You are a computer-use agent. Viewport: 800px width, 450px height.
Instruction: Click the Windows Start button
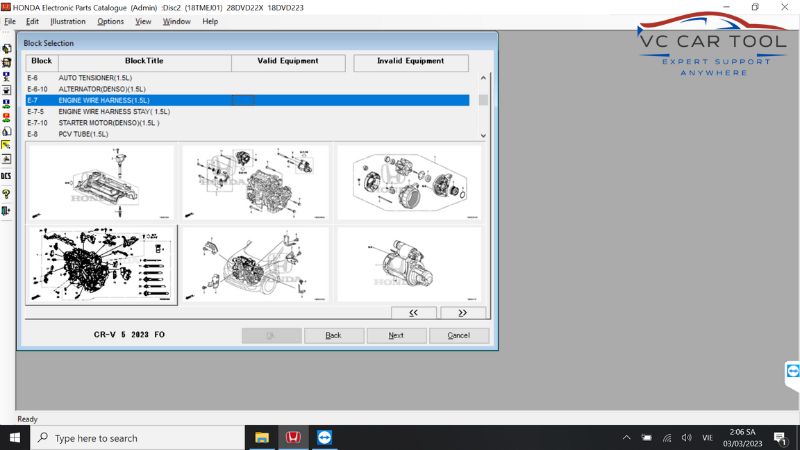[15, 437]
